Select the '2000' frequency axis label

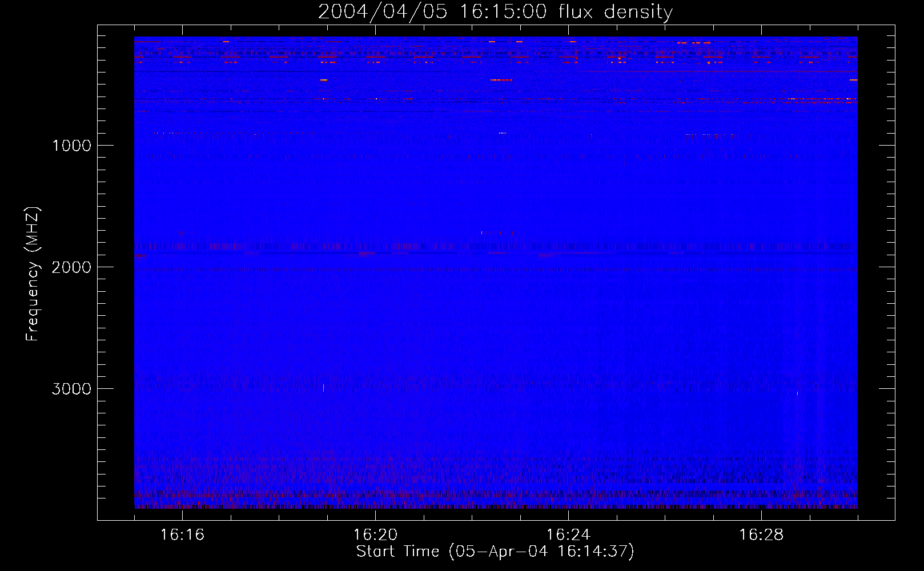(71, 267)
